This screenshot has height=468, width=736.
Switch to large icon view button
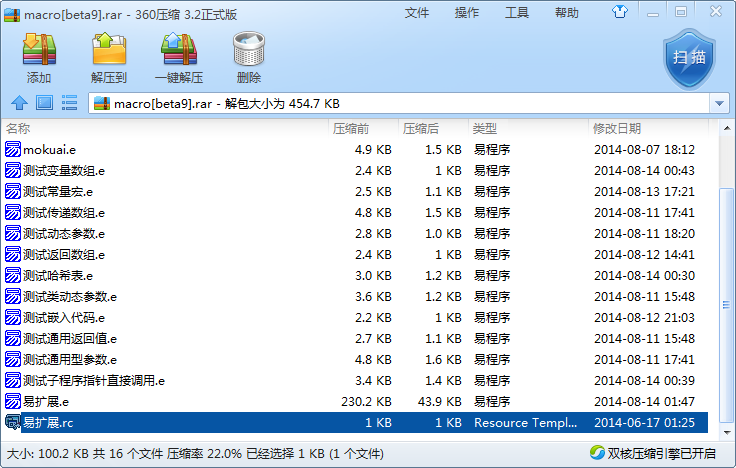click(x=45, y=103)
